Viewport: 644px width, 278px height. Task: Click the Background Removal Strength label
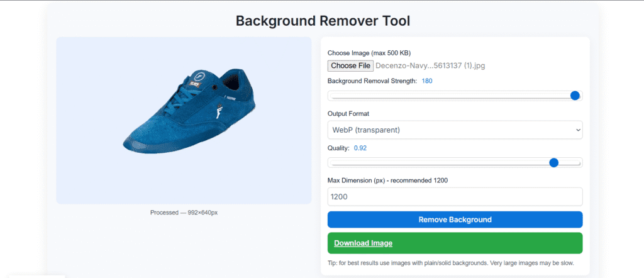click(x=372, y=81)
